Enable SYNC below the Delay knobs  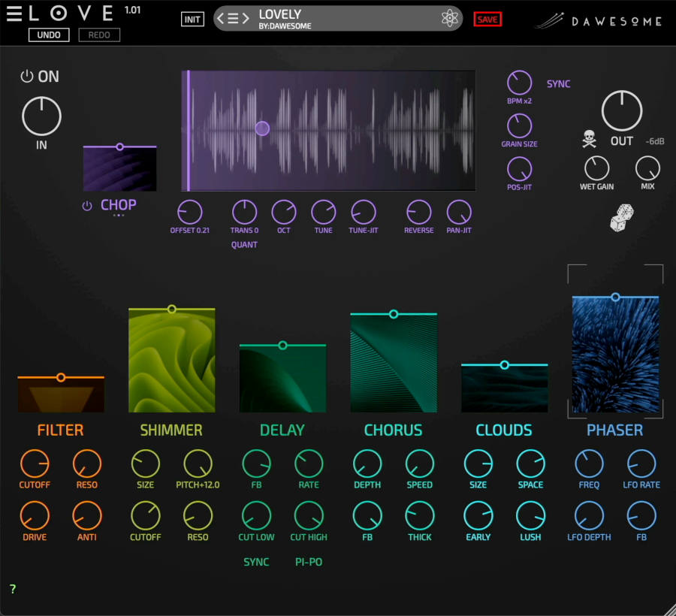256,562
